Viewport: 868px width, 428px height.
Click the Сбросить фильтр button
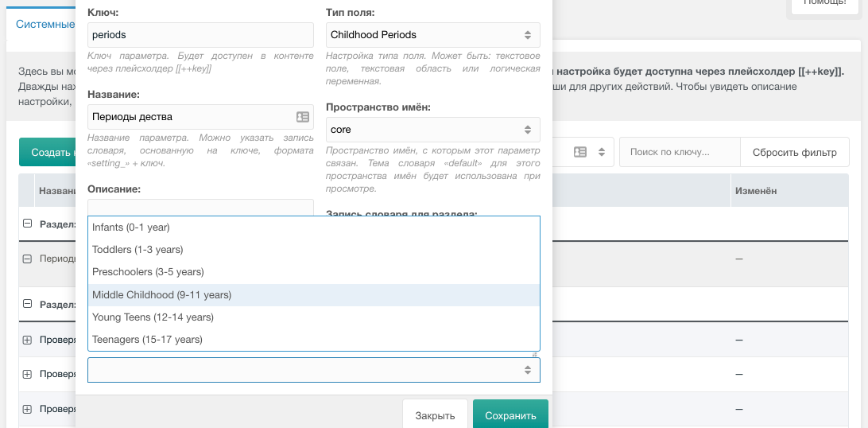pyautogui.click(x=794, y=152)
